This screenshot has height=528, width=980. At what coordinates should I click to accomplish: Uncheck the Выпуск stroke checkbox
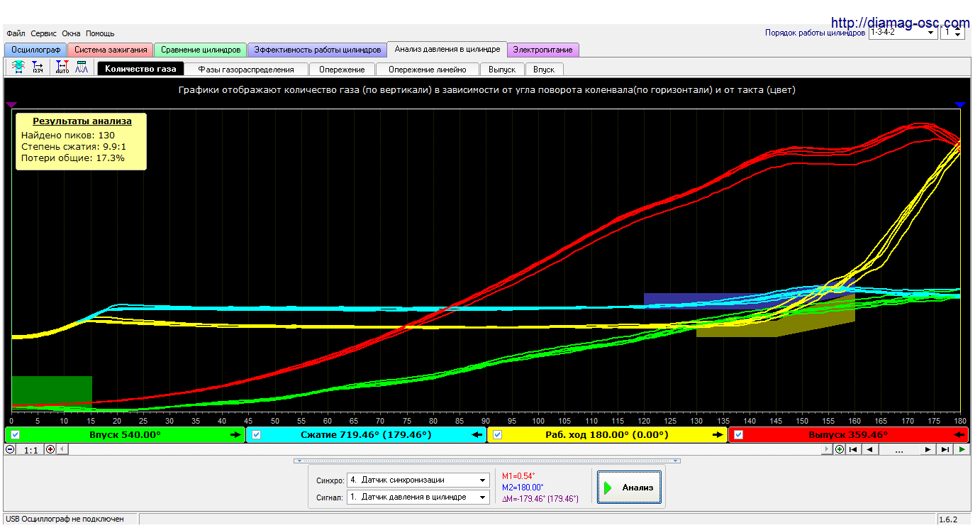pos(739,435)
